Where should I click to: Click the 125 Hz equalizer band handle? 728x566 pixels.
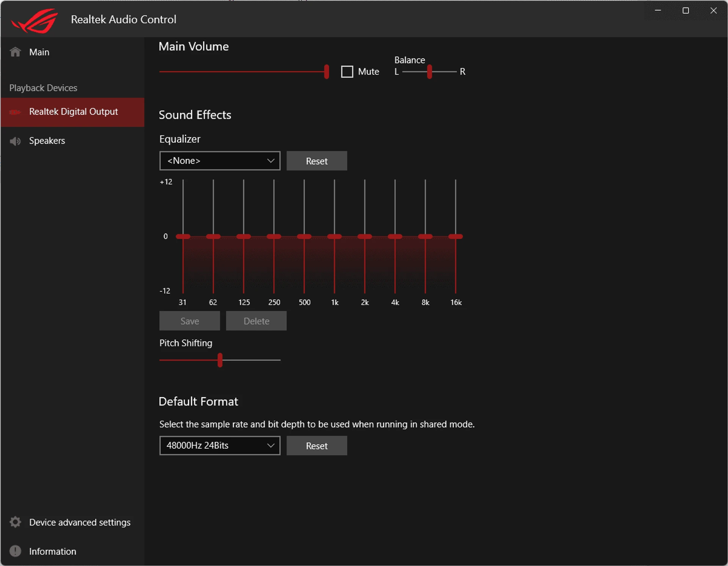click(244, 237)
